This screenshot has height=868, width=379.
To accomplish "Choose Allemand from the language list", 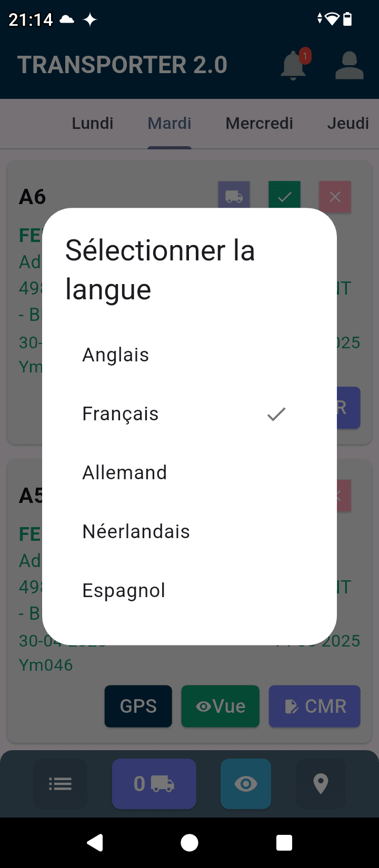I will [x=125, y=473].
